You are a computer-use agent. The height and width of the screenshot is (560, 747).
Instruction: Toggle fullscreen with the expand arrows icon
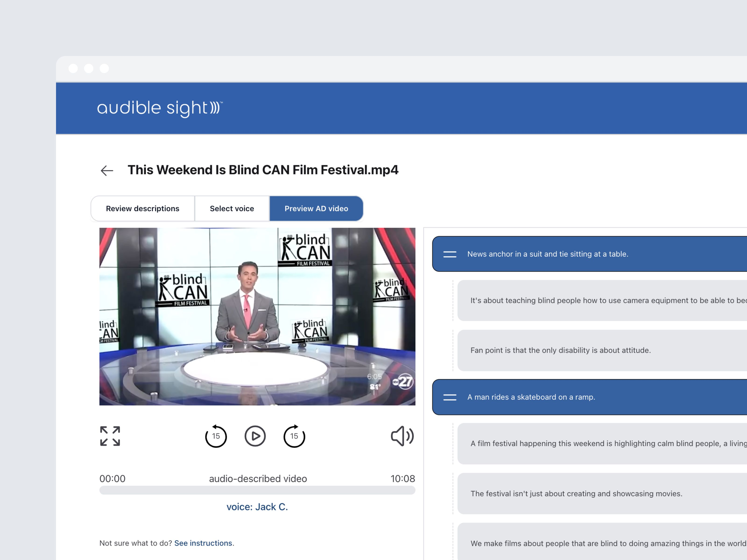tap(110, 436)
